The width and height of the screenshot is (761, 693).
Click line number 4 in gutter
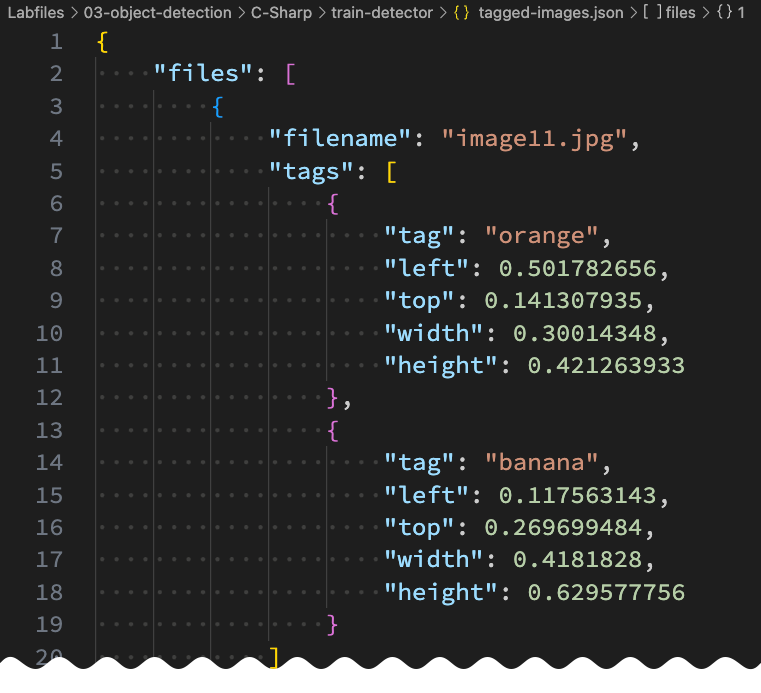coord(56,139)
